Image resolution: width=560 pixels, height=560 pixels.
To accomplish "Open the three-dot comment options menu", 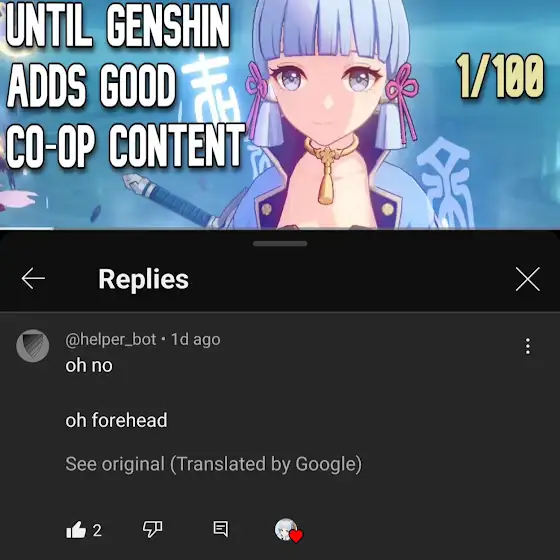I will 528,346.
